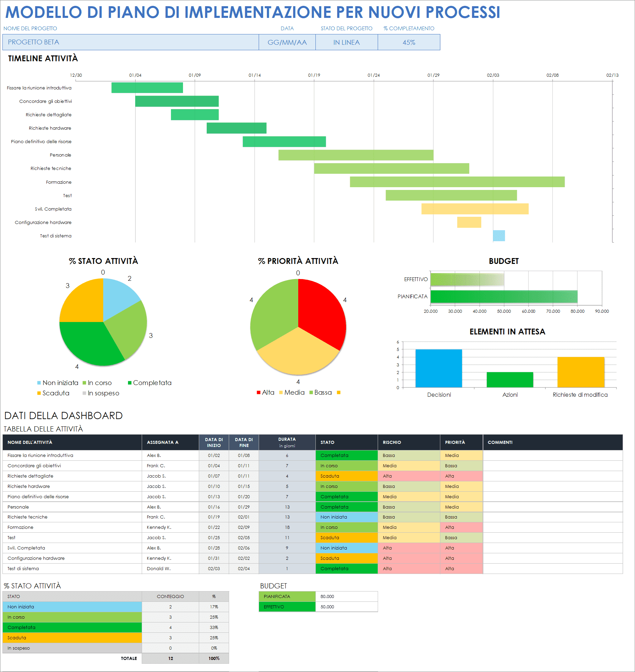635x672 pixels.
Task: Click the blue Decisioni column
Action: click(x=439, y=368)
